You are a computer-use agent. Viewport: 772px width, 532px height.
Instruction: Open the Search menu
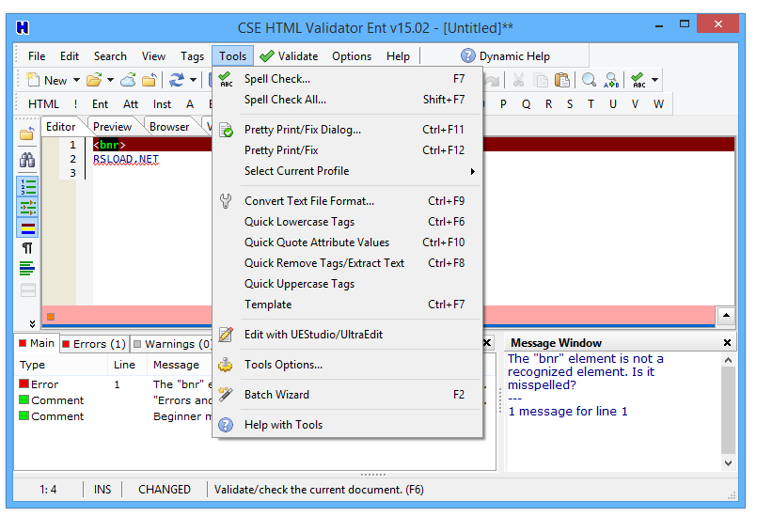[110, 56]
